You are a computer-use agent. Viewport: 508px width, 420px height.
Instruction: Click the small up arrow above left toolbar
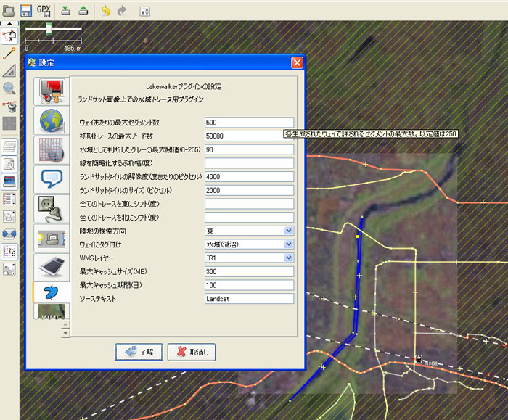(x=9, y=24)
